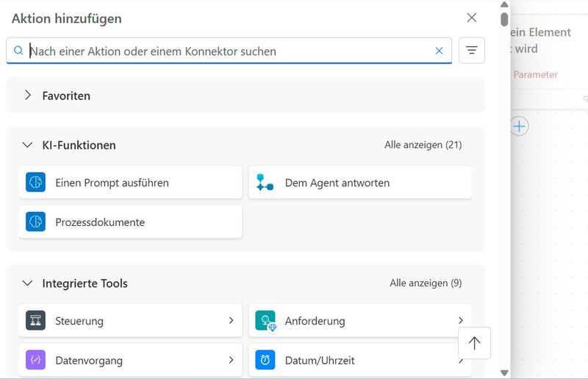
Task: Click the Datum/Uhrzeit clock icon
Action: [x=265, y=360]
